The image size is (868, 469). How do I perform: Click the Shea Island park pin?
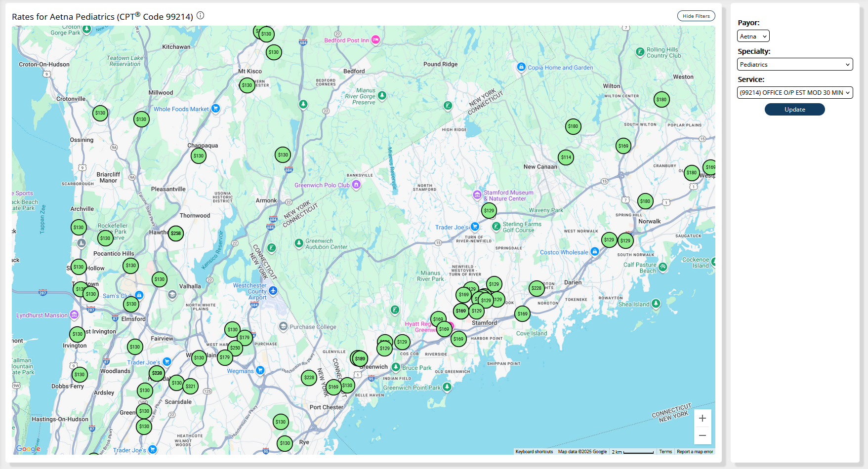point(656,304)
